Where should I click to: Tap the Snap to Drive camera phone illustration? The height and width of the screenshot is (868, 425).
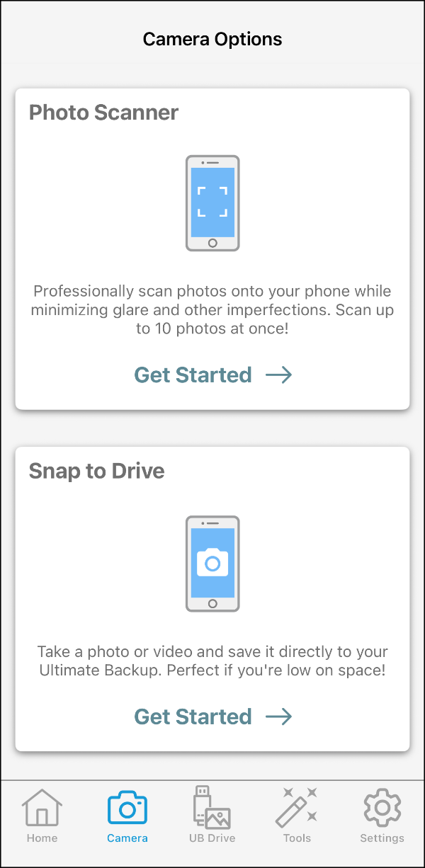(x=212, y=564)
